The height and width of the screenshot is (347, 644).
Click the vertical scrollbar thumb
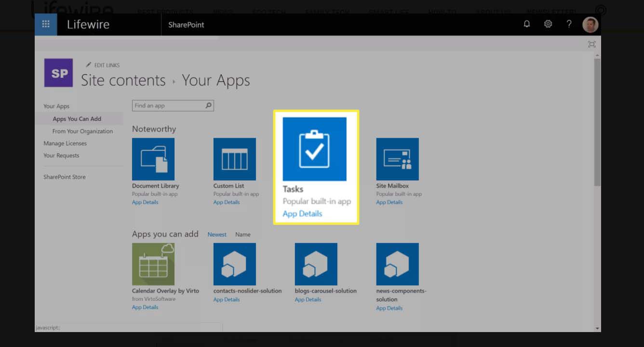point(597,122)
